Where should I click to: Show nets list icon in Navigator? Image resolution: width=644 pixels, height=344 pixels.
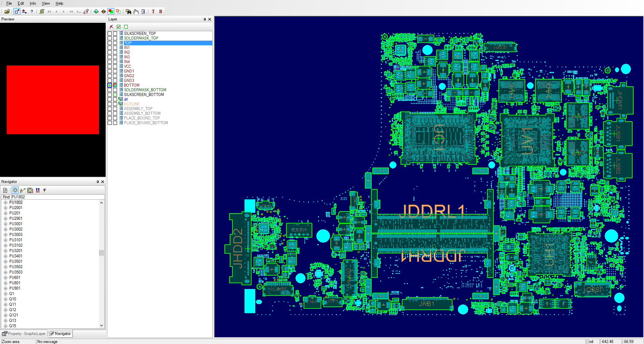(x=23, y=190)
